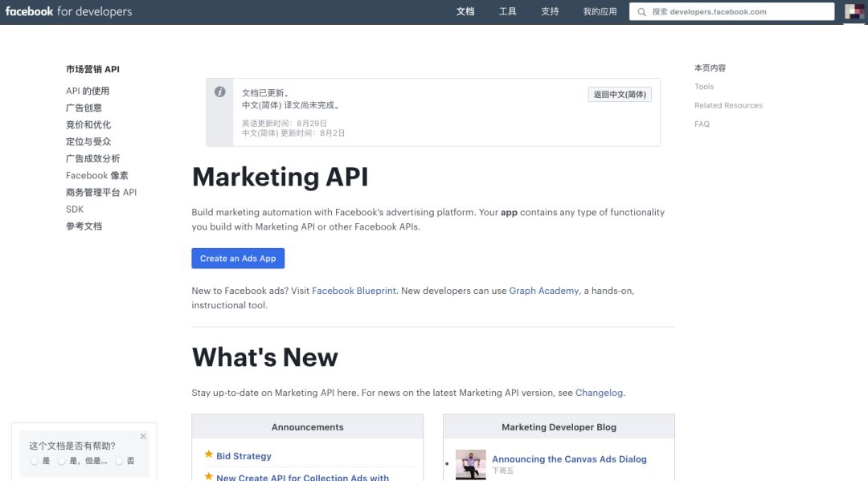
Task: Open Announcing the Canvas Ads Dialog post
Action: (x=569, y=459)
